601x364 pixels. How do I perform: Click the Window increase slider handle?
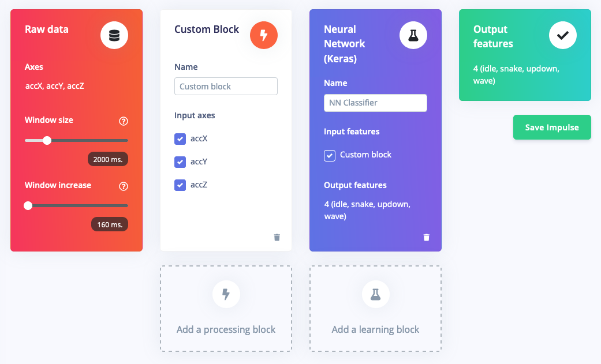tap(28, 206)
